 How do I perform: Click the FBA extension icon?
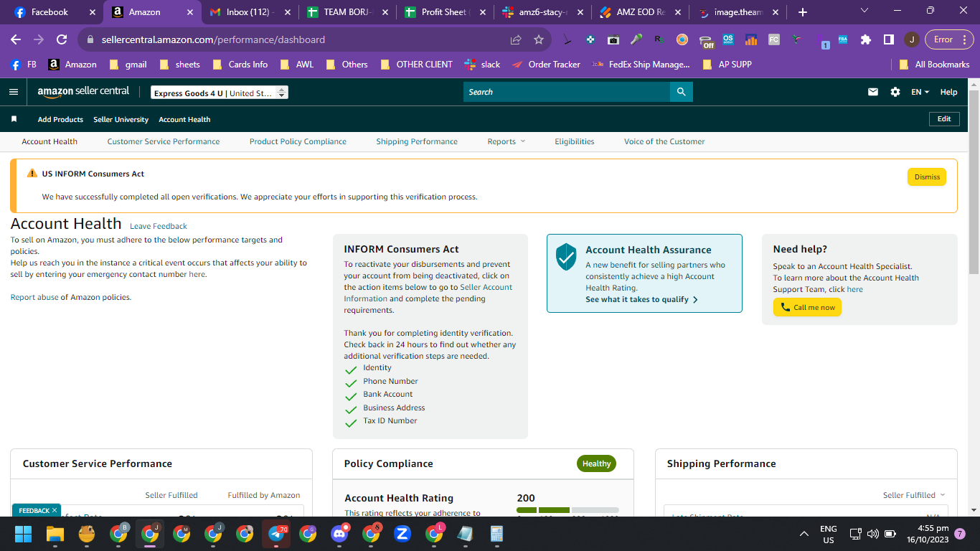843,39
